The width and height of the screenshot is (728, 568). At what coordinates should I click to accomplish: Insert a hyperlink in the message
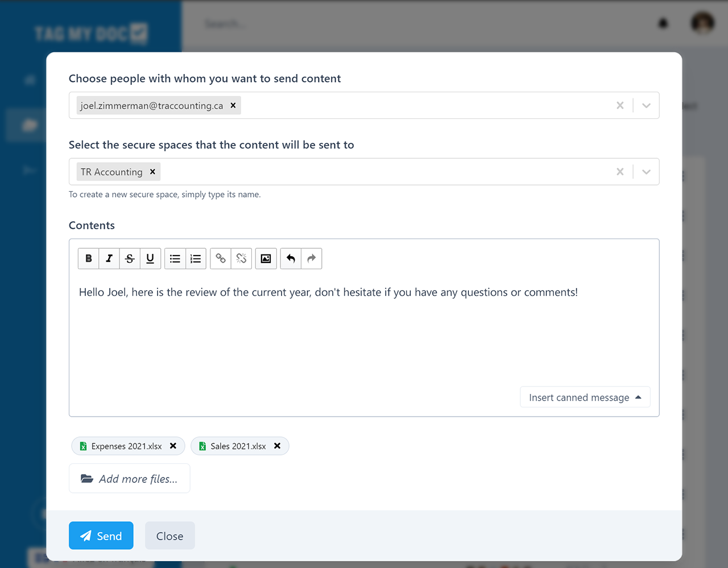coord(221,258)
